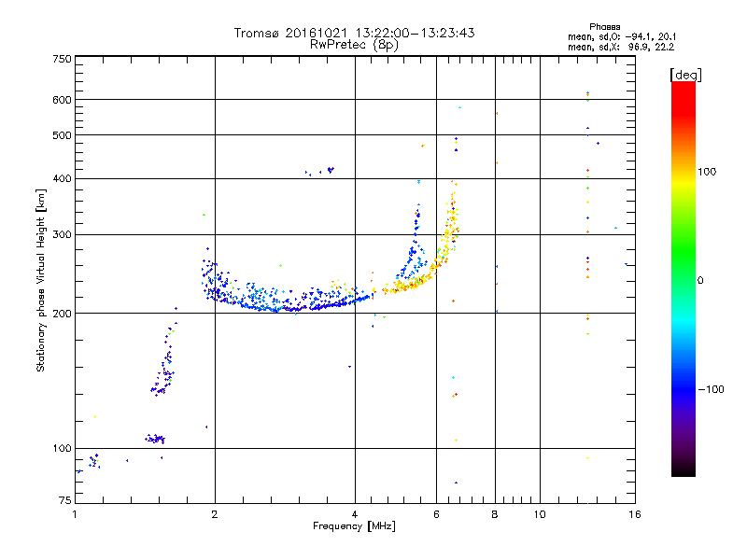Click the x-axis tick label '4'
This screenshot has height=560, width=747.
click(x=355, y=514)
